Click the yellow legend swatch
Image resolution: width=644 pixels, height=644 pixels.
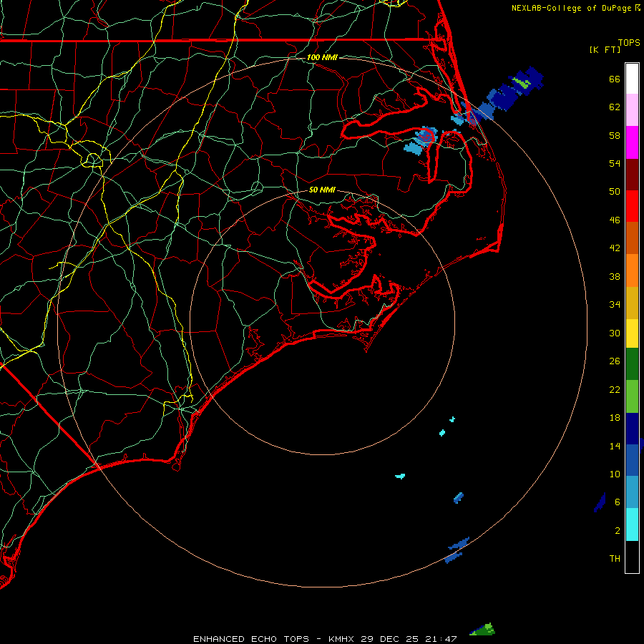[632, 333]
